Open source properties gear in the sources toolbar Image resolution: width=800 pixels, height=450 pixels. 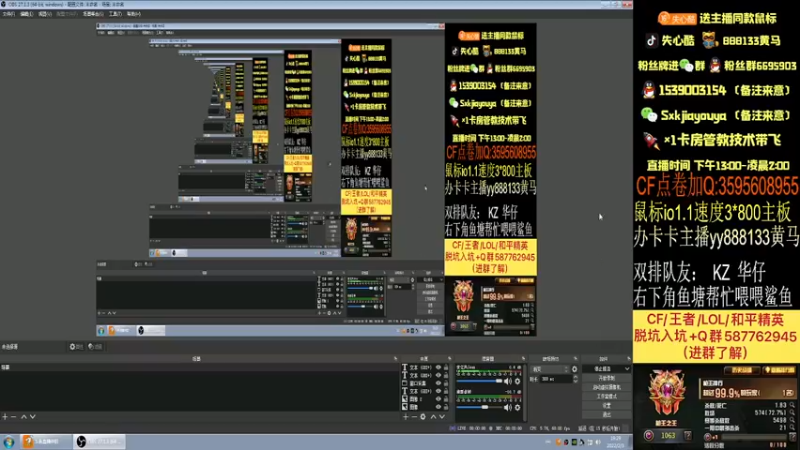[x=423, y=417]
